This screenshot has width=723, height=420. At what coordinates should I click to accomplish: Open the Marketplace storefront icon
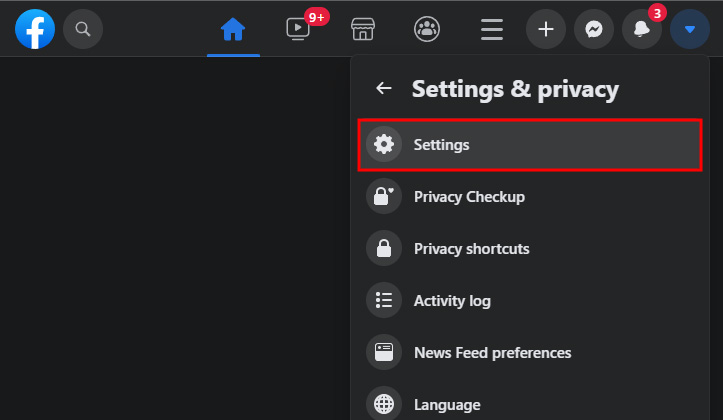362,29
